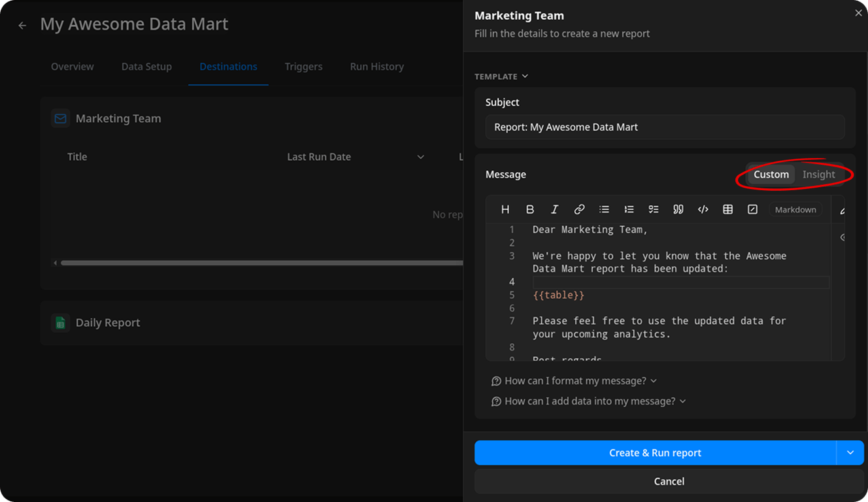This screenshot has width=868, height=502.
Task: Open the Run History tab
Action: click(376, 67)
